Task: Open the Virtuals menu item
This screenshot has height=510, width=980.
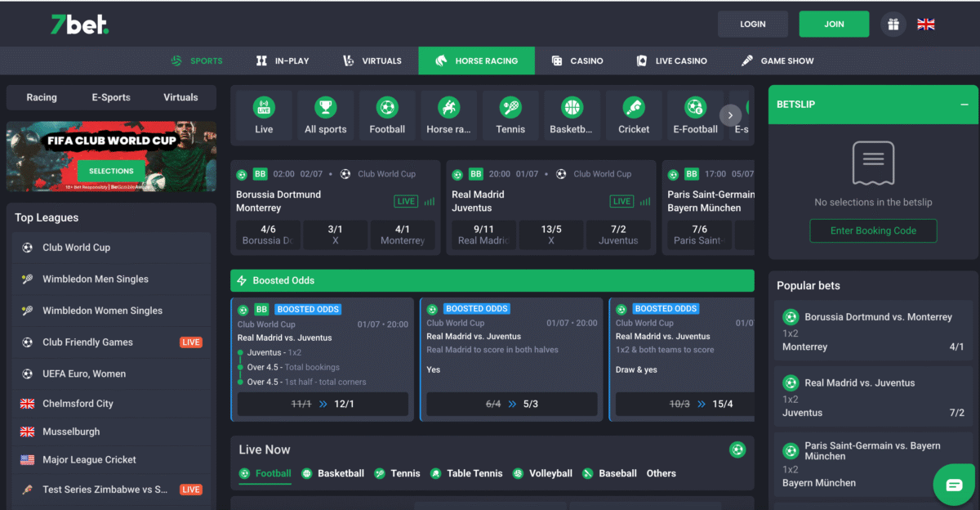Action: (372, 60)
